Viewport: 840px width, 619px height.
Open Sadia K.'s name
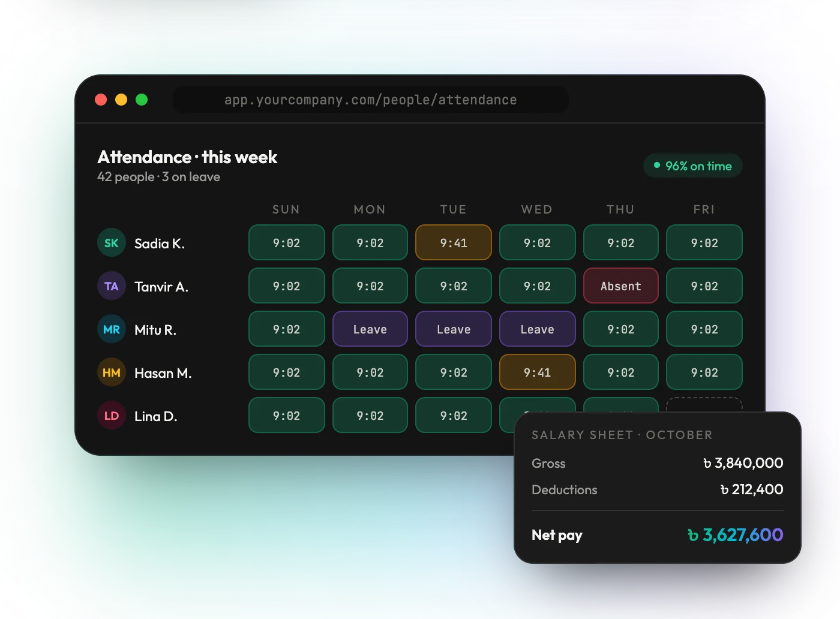tap(160, 244)
